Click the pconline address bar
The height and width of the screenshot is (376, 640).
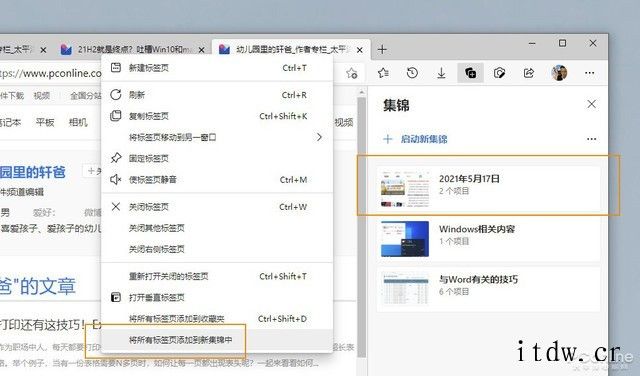point(51,73)
